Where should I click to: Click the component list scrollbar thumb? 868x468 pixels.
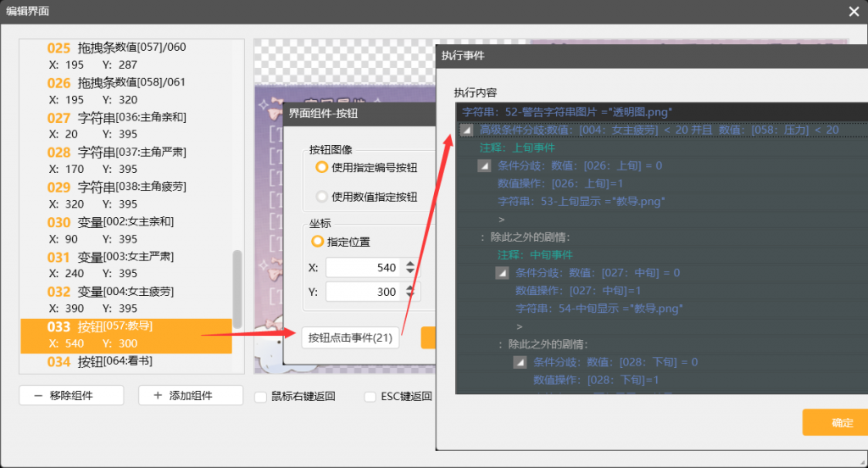(237, 289)
